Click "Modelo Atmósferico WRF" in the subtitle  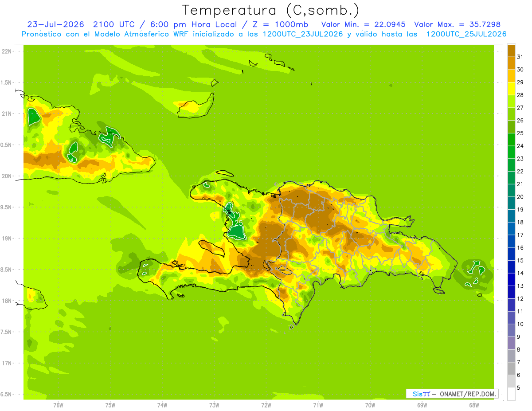tap(142, 34)
